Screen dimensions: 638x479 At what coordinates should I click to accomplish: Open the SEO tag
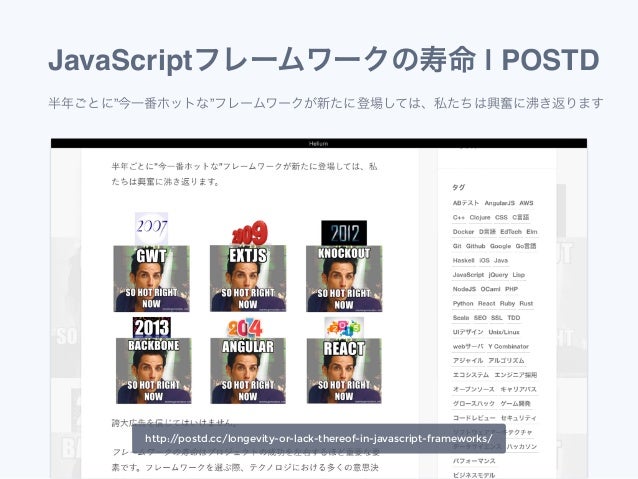[480, 317]
